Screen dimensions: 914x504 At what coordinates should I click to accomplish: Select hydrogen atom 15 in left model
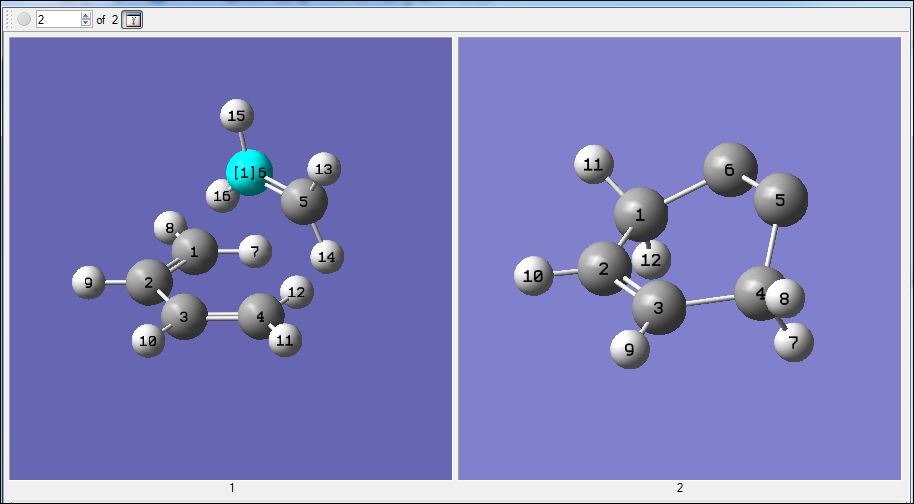[237, 116]
